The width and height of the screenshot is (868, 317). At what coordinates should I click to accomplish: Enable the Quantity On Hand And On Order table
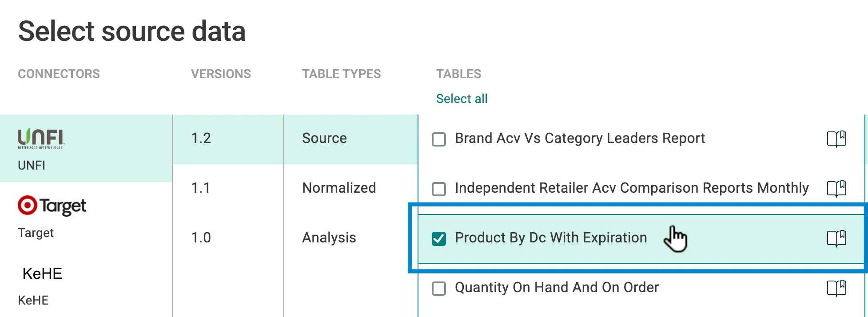tap(438, 289)
